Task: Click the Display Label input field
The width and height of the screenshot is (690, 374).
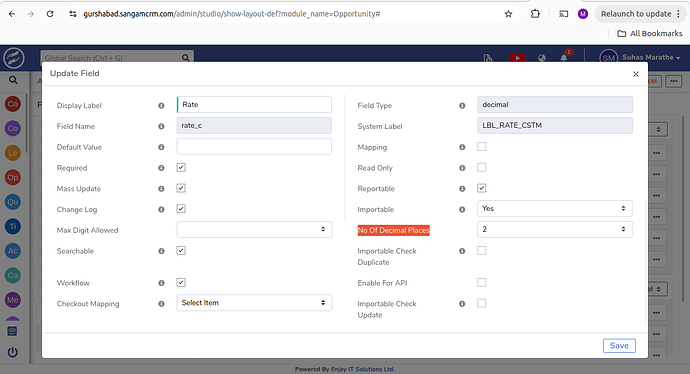Action: (254, 105)
